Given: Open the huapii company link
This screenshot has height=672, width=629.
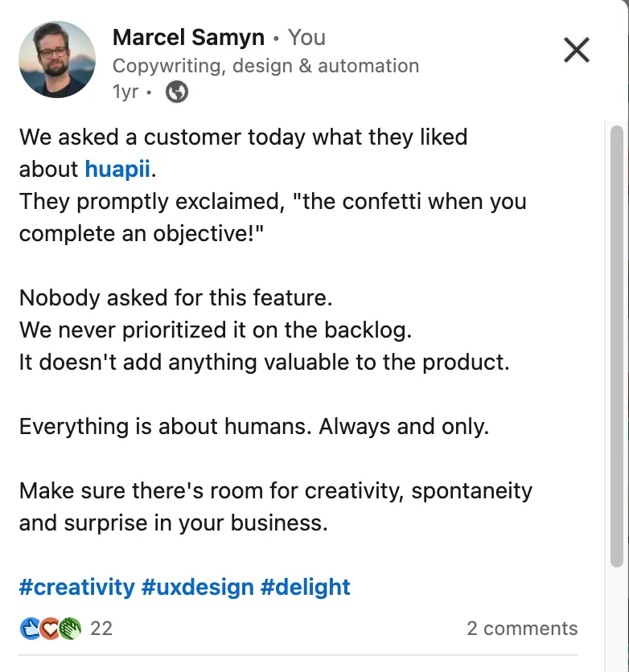Looking at the screenshot, I should (117, 169).
